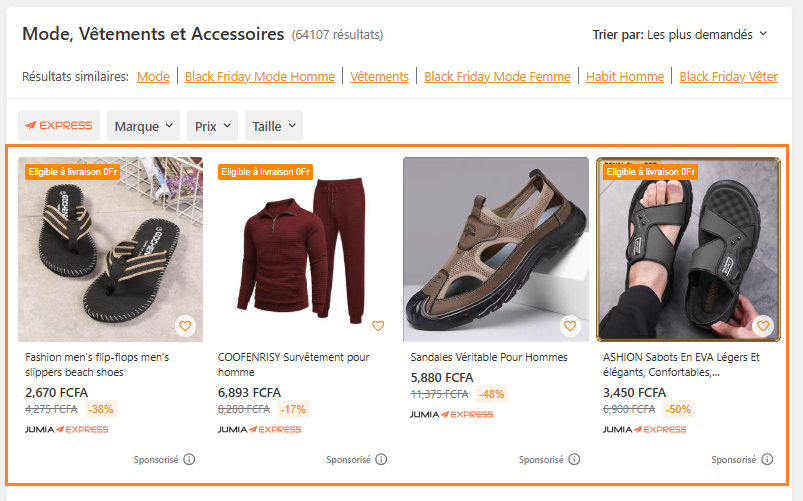Follow the Mode similar results link
Viewport: 803px width, 501px height.
tap(153, 77)
